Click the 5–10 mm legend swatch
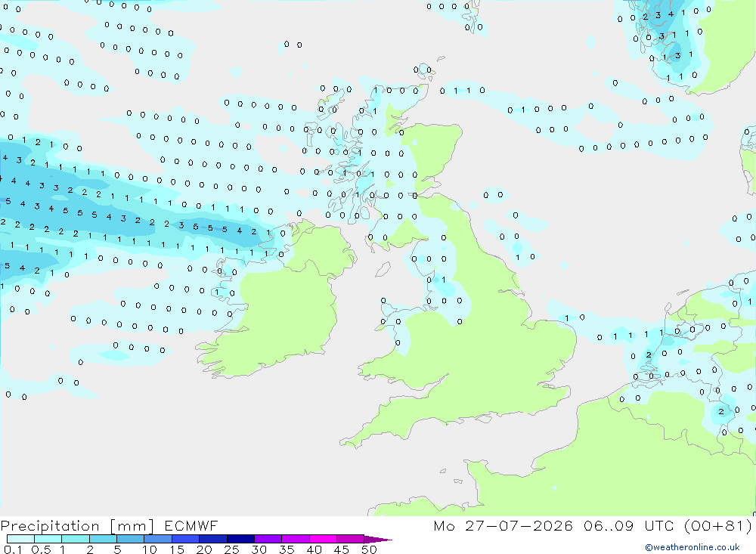756x554 pixels. point(130,539)
